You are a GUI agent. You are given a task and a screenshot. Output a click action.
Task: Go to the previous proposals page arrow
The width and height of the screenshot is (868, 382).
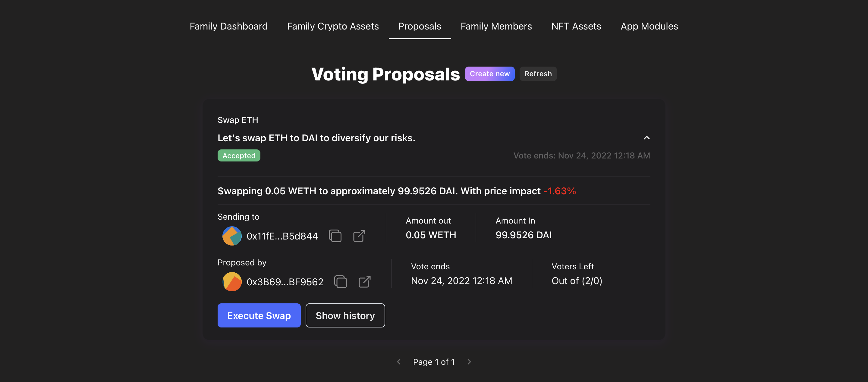pos(399,362)
